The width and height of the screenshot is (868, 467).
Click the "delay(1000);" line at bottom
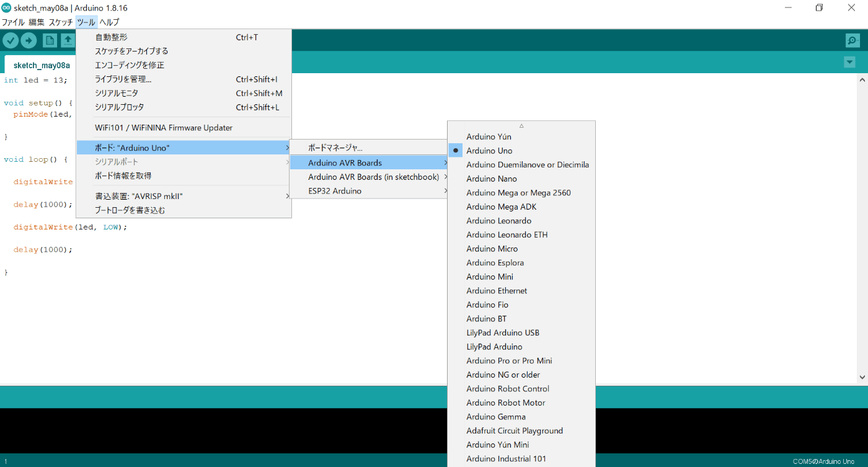pyautogui.click(x=43, y=249)
